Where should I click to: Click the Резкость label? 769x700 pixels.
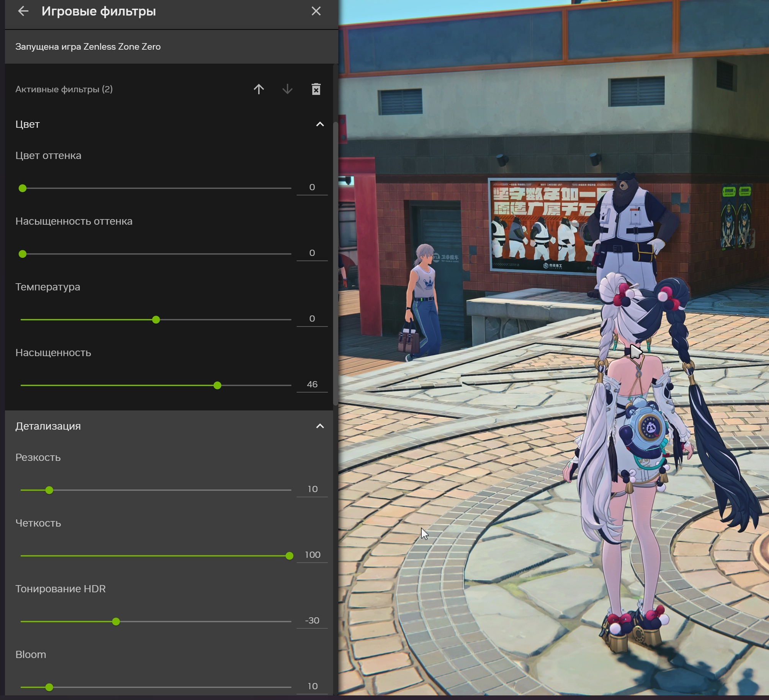(38, 457)
